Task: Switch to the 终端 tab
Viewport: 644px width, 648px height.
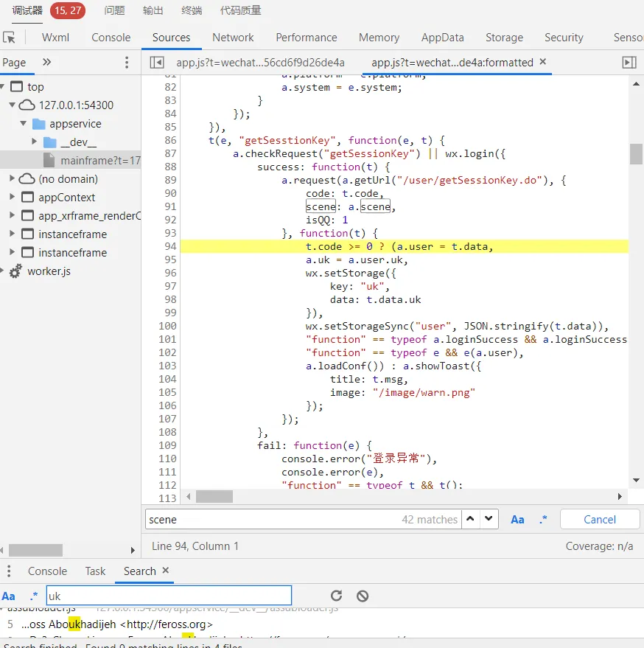Action: click(x=192, y=10)
